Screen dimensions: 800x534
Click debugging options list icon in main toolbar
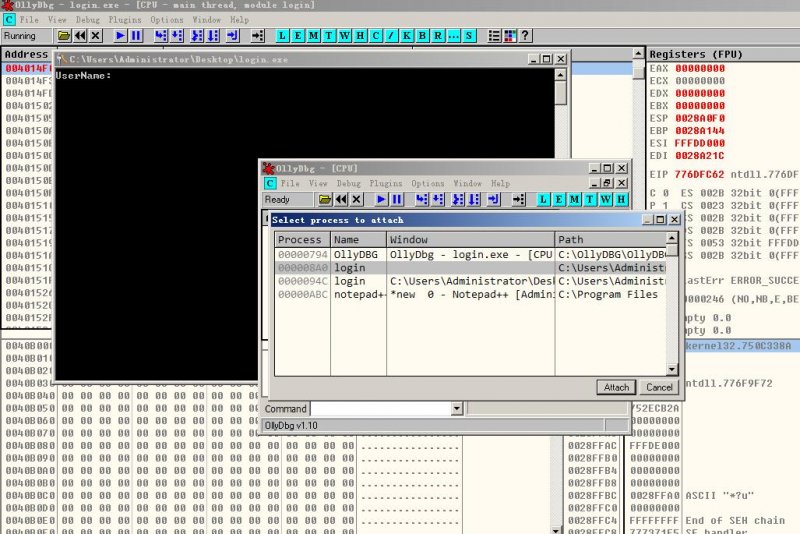494,36
